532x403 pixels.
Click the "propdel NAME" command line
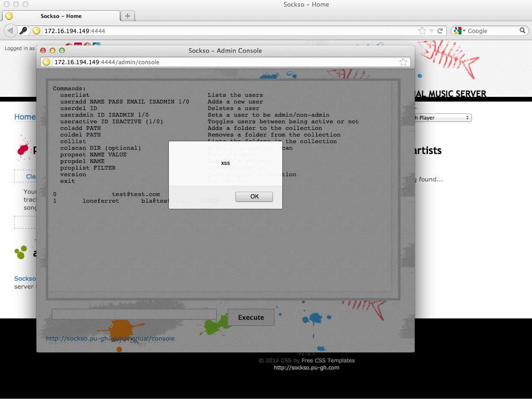pyautogui.click(x=82, y=161)
